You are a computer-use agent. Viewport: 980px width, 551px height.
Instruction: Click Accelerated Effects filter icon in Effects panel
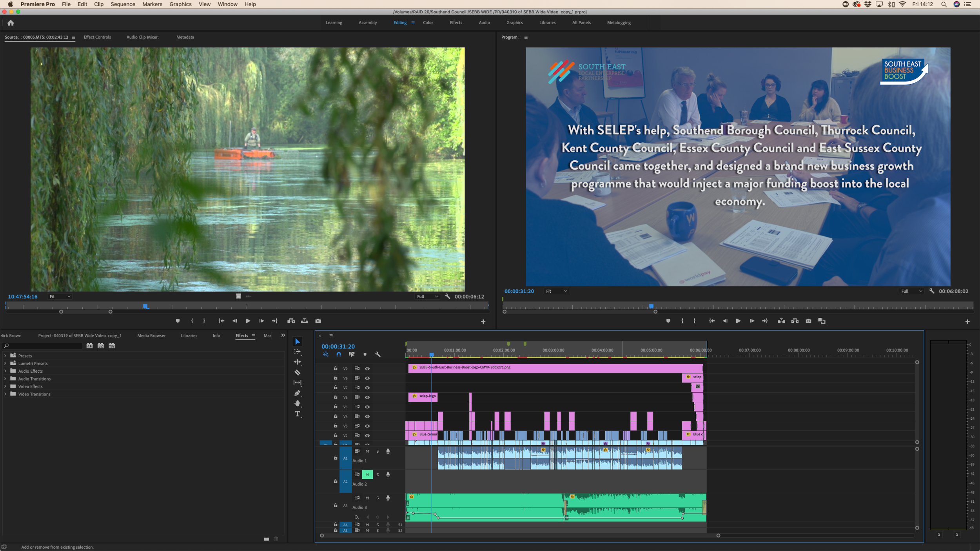89,346
